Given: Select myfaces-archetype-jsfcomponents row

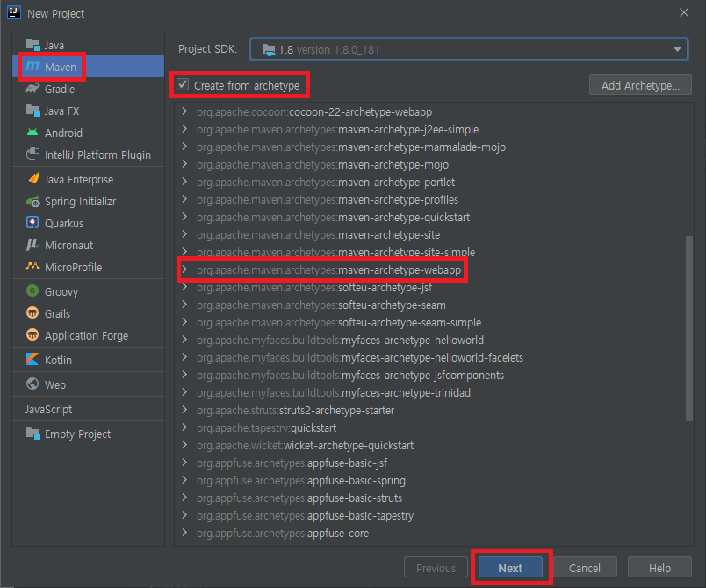Looking at the screenshot, I should pyautogui.click(x=434, y=375).
